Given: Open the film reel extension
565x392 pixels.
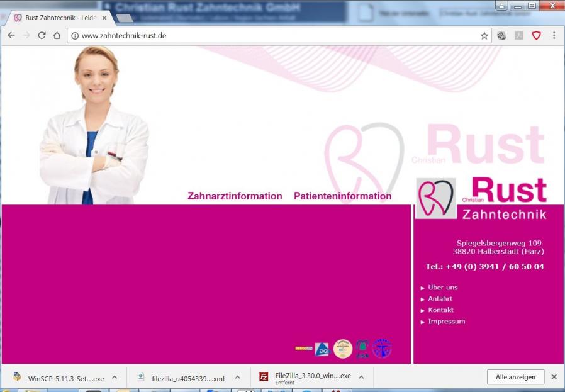Looking at the screenshot, I should (x=501, y=36).
